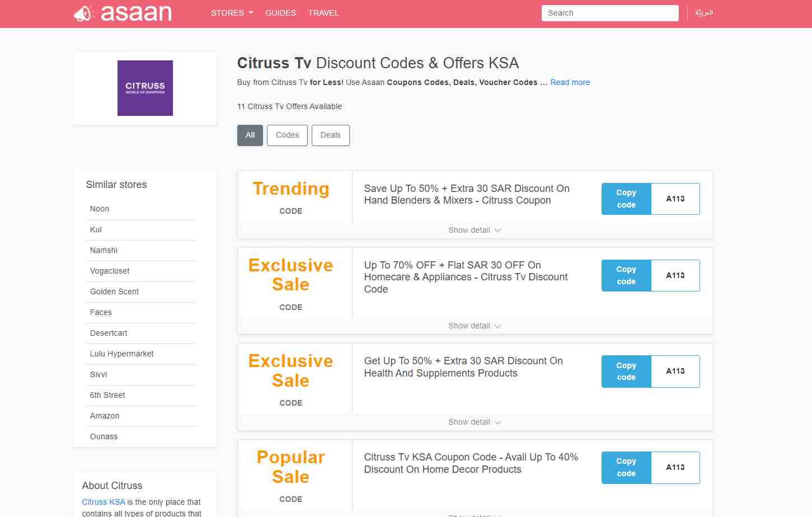Open the TRAVEL menu item
Screen dimensions: 812x517
pyautogui.click(x=323, y=13)
